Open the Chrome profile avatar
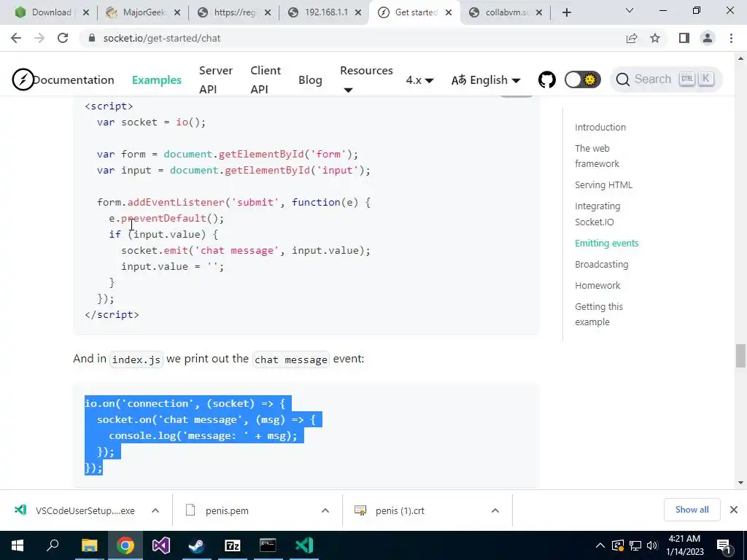Screen dimensions: 747x560 tap(708, 38)
